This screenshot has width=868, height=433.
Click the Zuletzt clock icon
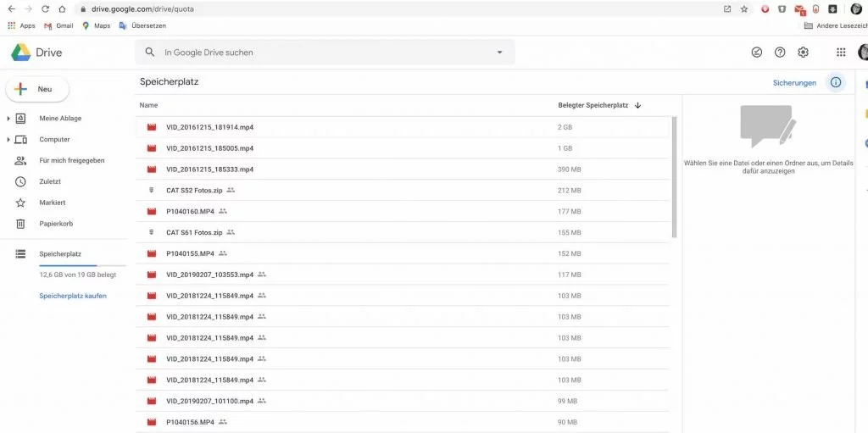click(x=20, y=181)
